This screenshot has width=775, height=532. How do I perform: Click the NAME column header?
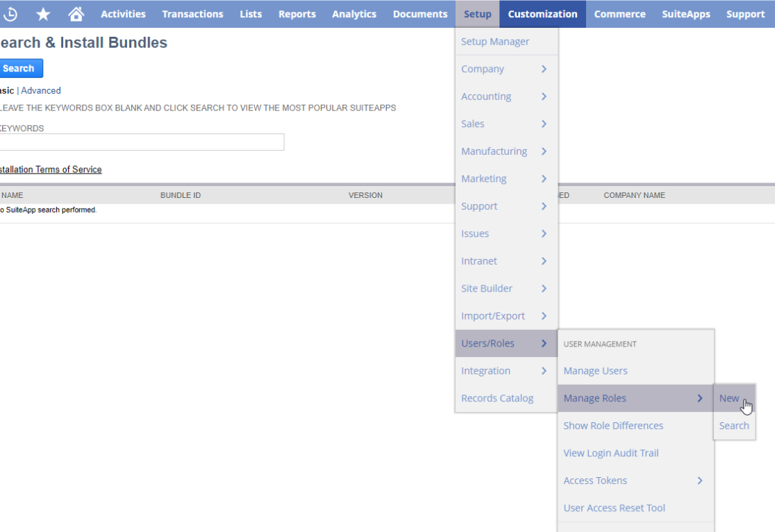(12, 195)
